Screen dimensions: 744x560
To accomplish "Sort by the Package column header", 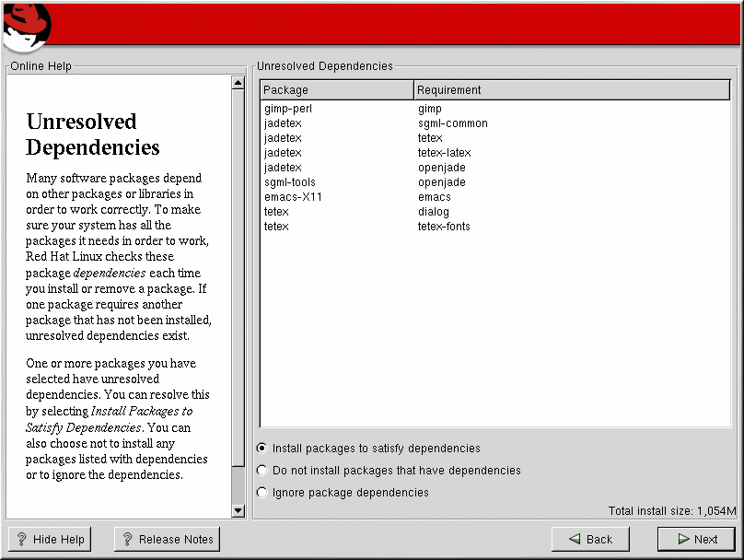I will pyautogui.click(x=337, y=89).
